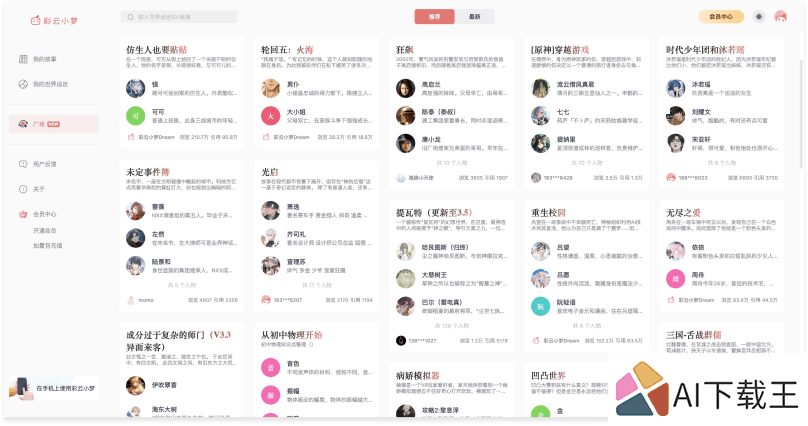Viewport: 808px width, 426px height.
Task: Open the 仿生人也要贴贴 card title
Action: tap(157, 50)
